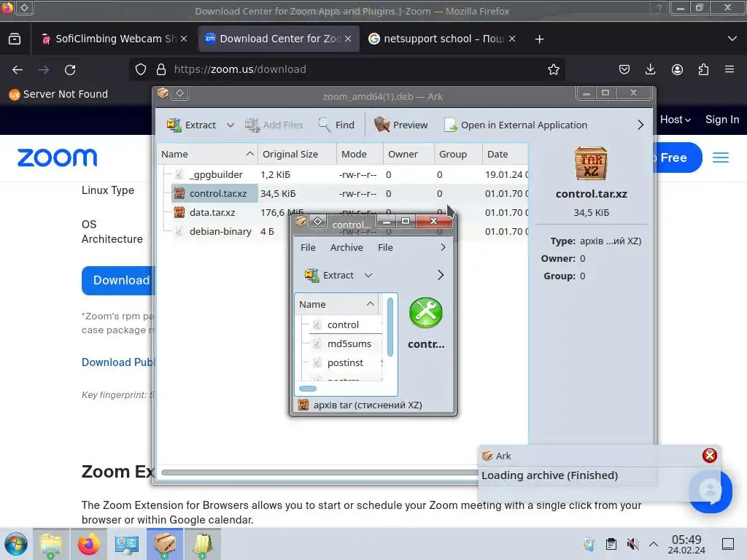This screenshot has width=747, height=560.
Task: Select the _gpgbuilder file row
Action: 343,175
